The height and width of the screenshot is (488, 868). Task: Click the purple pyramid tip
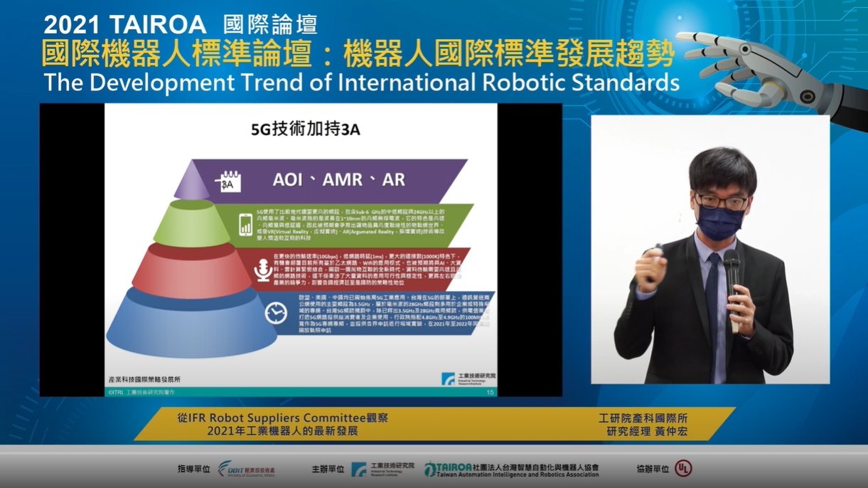coord(192,181)
